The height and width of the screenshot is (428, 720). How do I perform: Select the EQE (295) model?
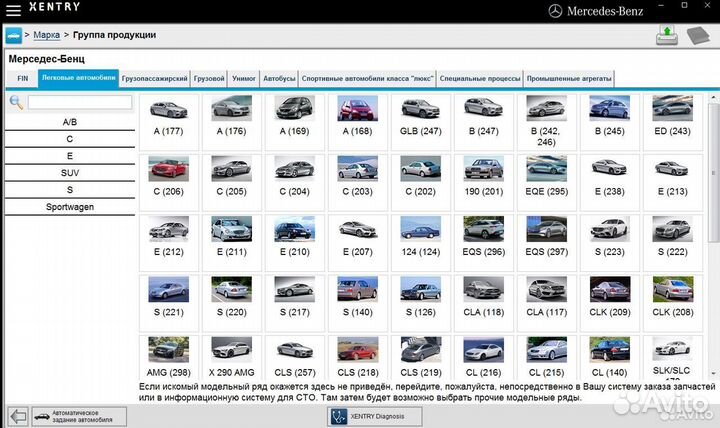[546, 182]
